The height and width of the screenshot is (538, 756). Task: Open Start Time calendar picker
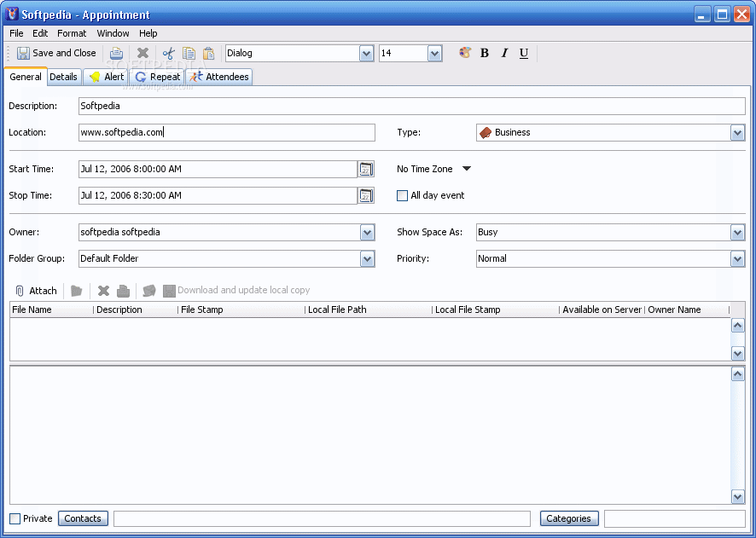366,169
